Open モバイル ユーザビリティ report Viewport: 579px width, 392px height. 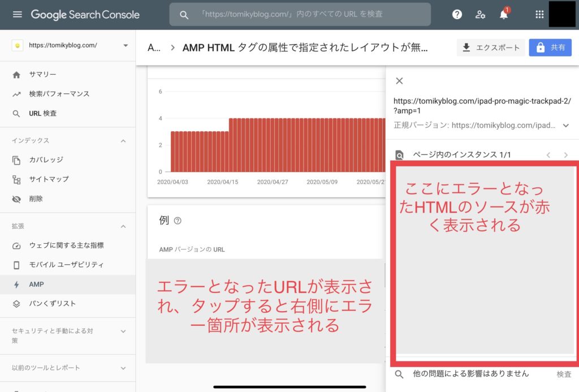pyautogui.click(x=68, y=265)
